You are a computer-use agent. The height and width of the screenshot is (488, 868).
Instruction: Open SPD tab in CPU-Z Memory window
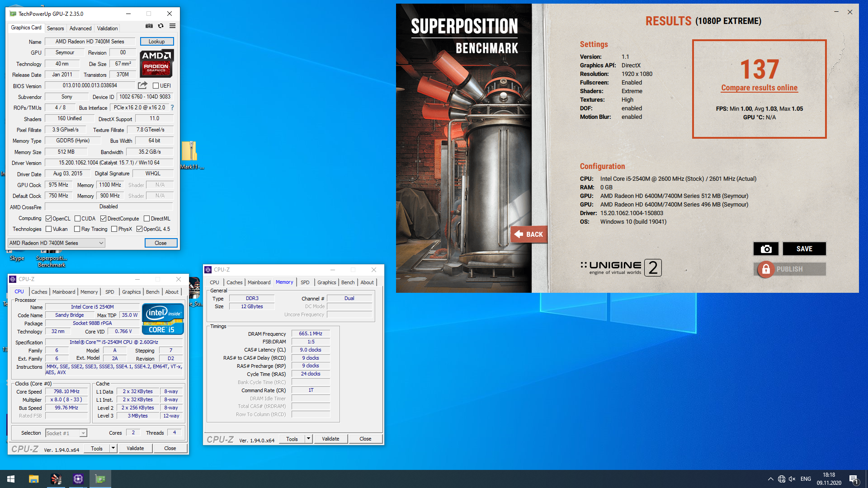point(305,282)
